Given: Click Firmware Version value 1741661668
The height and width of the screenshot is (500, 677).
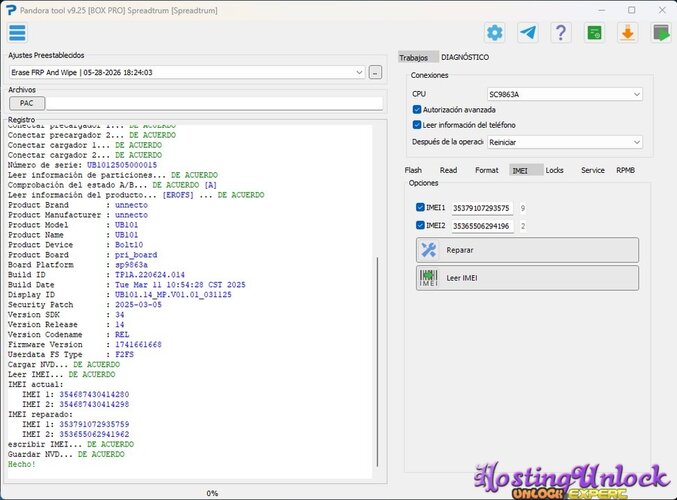Looking at the screenshot, I should point(138,345).
